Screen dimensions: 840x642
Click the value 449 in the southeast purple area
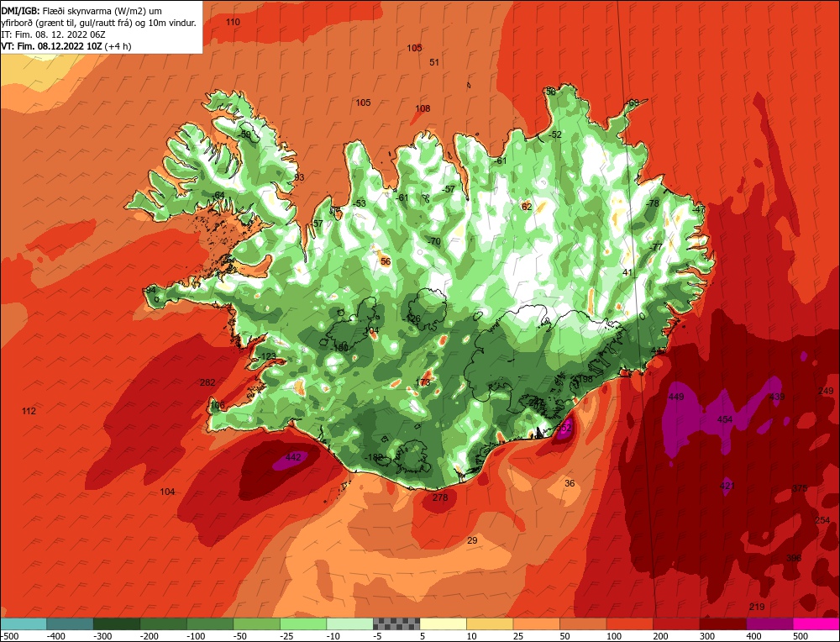(x=676, y=397)
